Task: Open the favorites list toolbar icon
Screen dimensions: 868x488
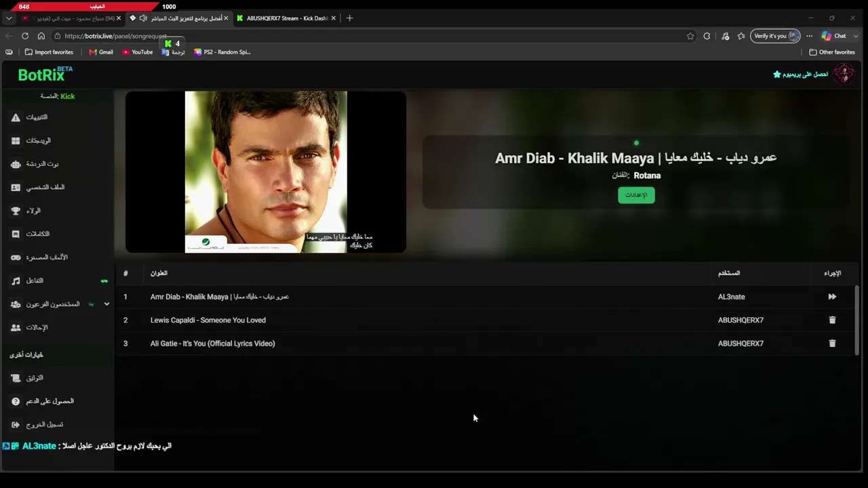Action: (x=741, y=36)
